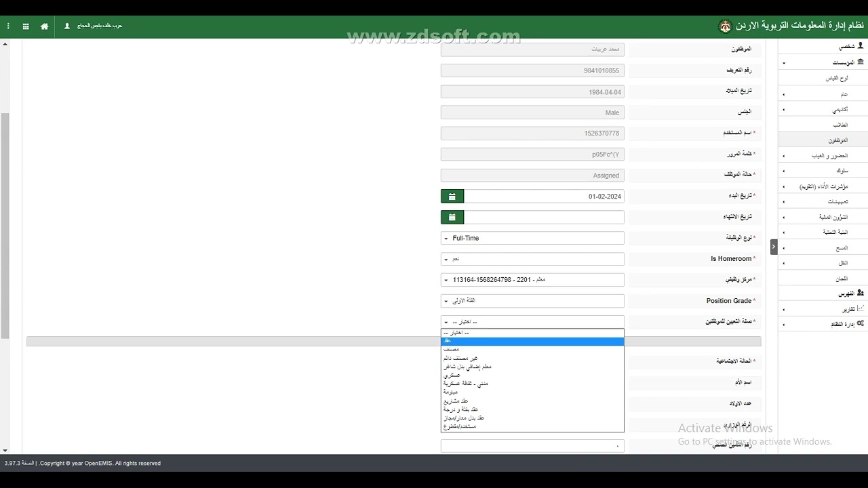Open the Is Homeroom dropdown
868x488 pixels.
click(532, 259)
